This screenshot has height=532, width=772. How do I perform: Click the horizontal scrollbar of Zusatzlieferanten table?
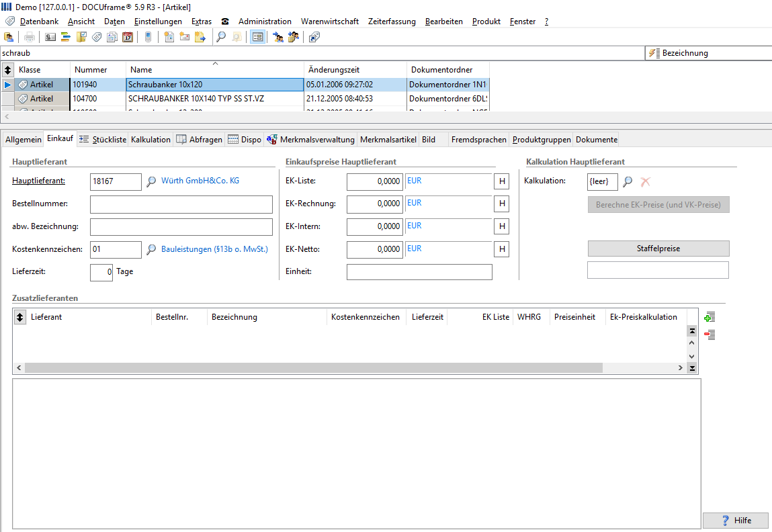(314, 368)
